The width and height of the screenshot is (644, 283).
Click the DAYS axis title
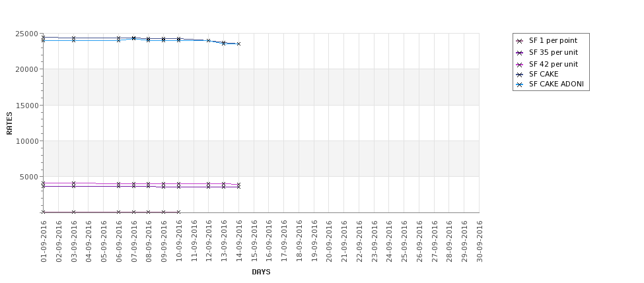[261, 272]
